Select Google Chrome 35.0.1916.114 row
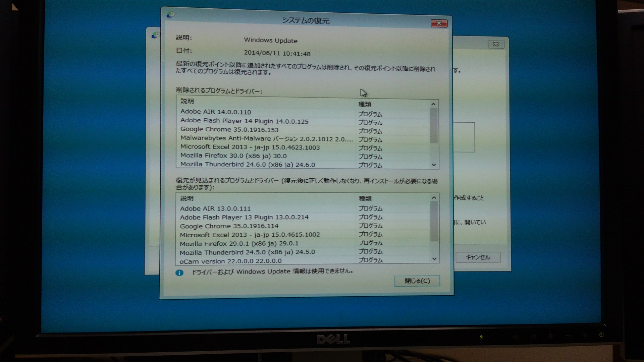Screen dimensions: 644x362 tap(303, 226)
